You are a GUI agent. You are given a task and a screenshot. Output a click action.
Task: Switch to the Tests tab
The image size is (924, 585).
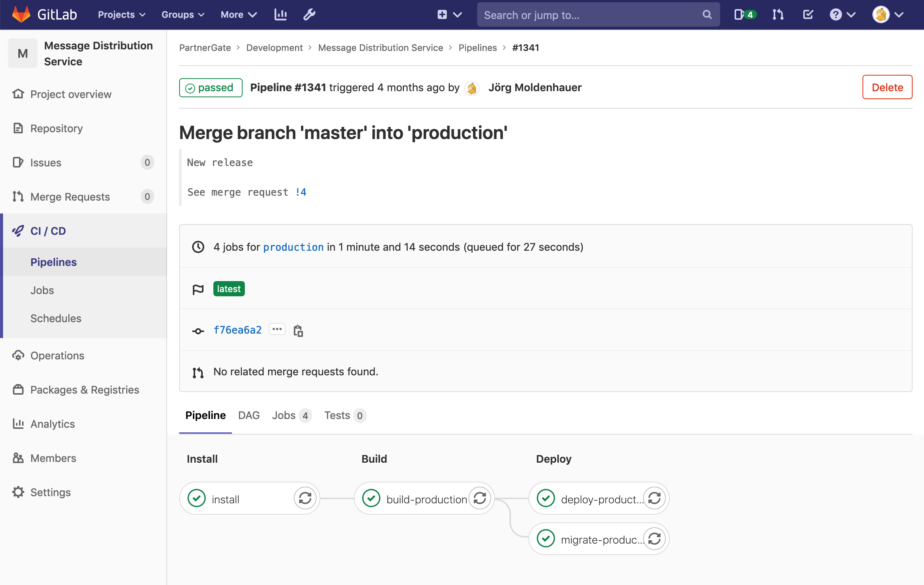click(345, 415)
